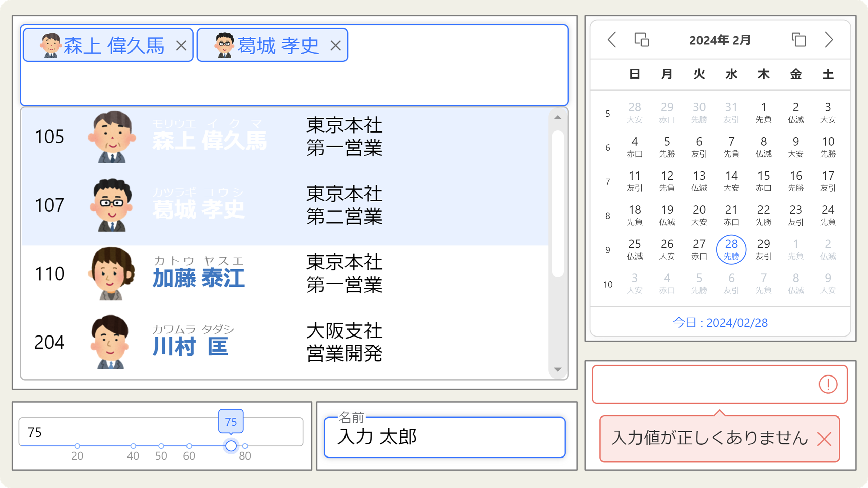Open 2024年 2月 month picker header

(x=719, y=40)
